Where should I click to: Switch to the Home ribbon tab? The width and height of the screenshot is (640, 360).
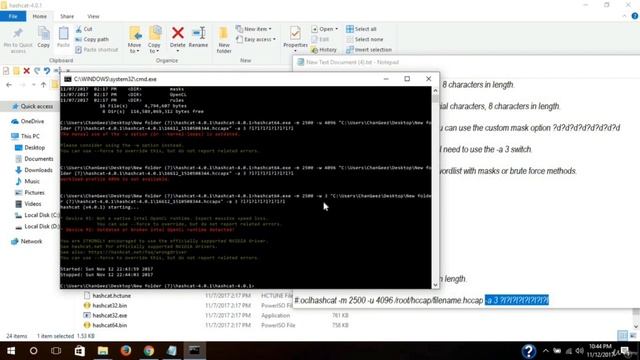[40, 16]
